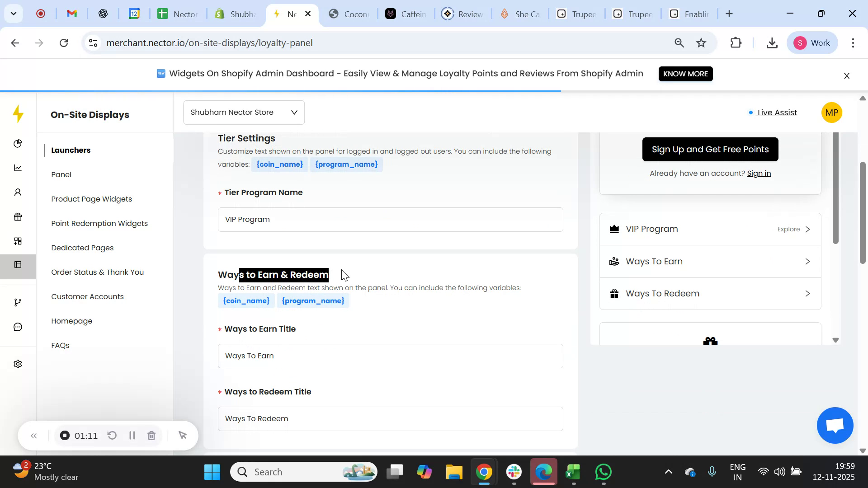
Task: Select the widgets grid icon
Action: pyautogui.click(x=18, y=241)
